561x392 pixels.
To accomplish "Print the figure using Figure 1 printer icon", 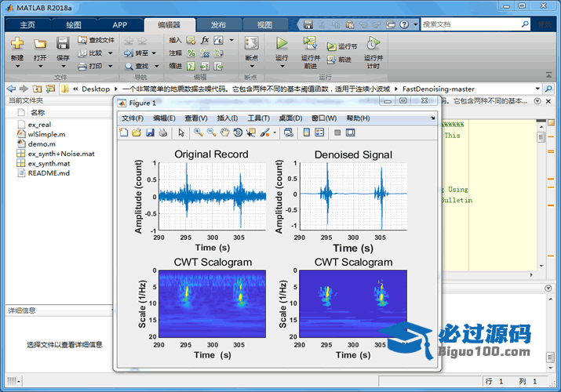I will click(x=162, y=132).
